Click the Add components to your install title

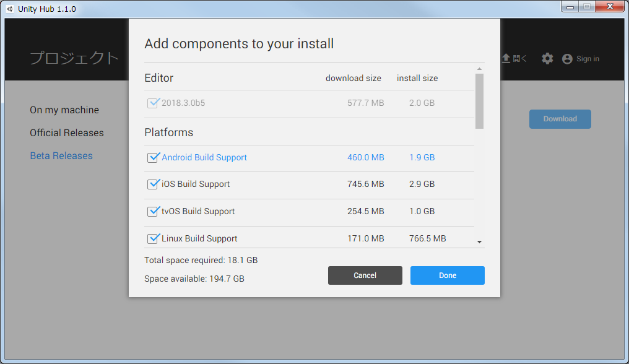coord(239,43)
